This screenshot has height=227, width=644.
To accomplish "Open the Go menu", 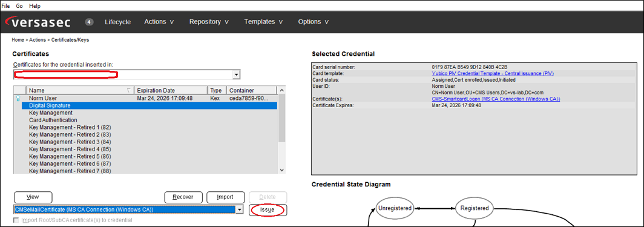I will [x=19, y=6].
